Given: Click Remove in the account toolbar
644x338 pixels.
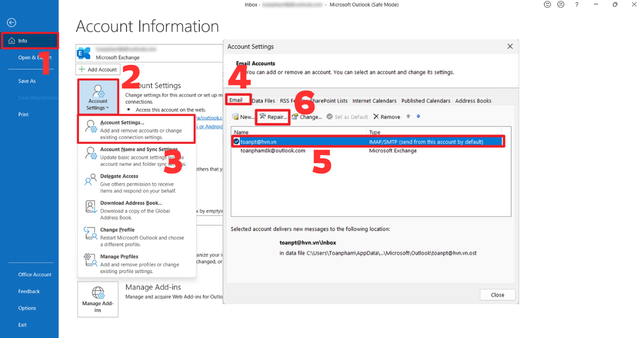Looking at the screenshot, I should (x=387, y=117).
